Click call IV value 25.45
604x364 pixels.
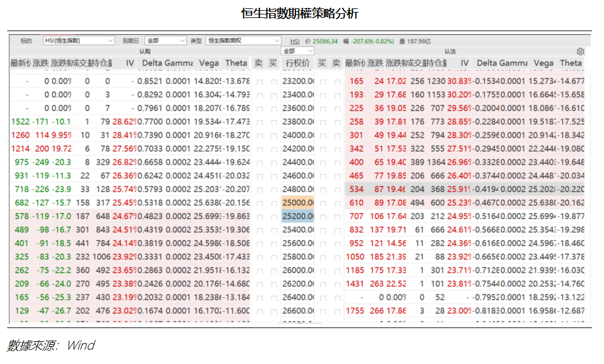125,203
